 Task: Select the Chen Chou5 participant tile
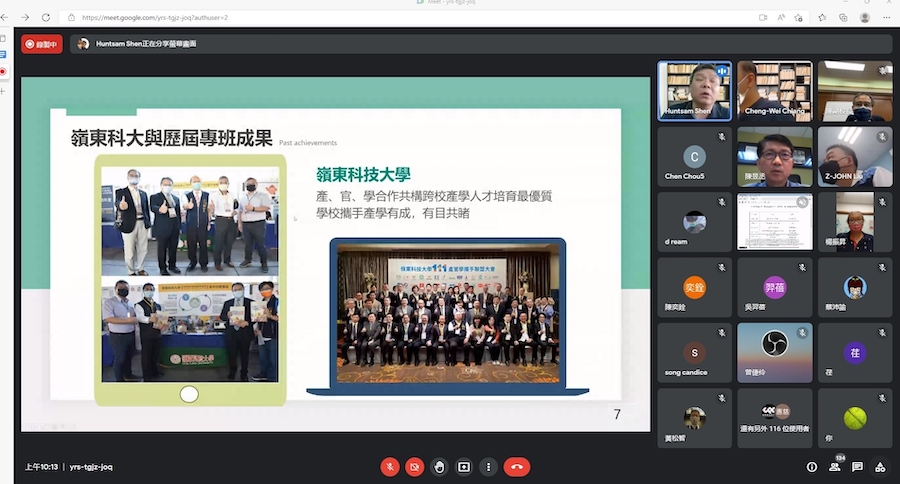695,157
